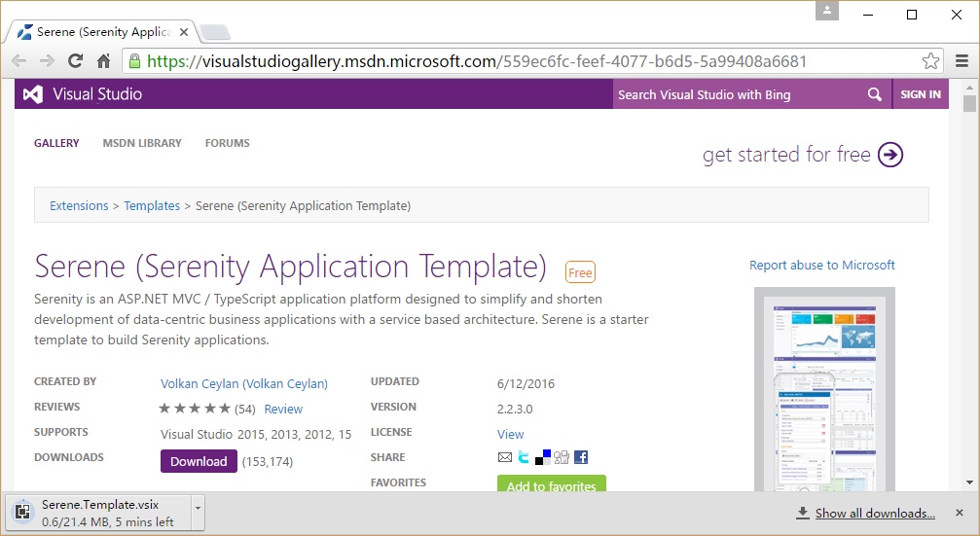This screenshot has height=536, width=980.
Task: Click the updated date 6/12/2016
Action: click(526, 383)
